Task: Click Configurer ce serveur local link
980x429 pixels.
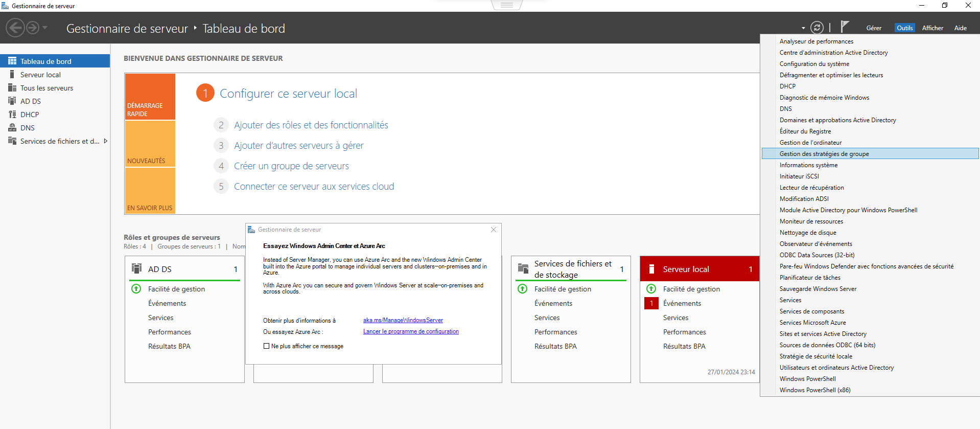Action: (x=288, y=94)
